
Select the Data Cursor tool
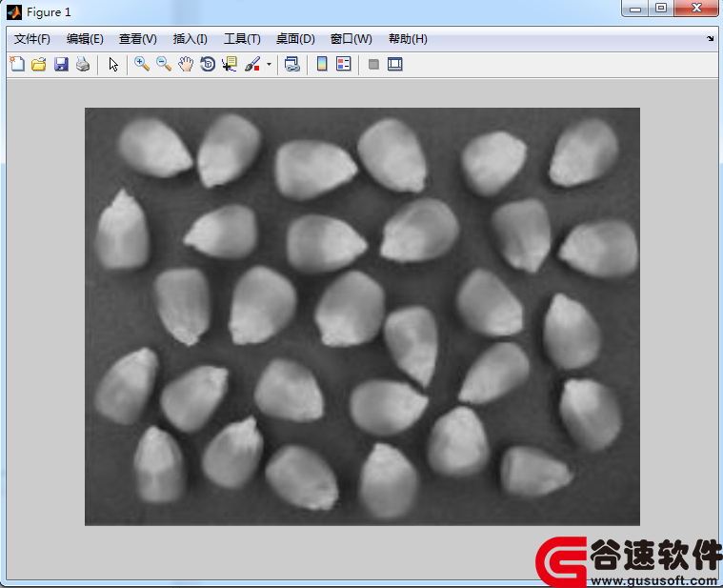point(230,64)
